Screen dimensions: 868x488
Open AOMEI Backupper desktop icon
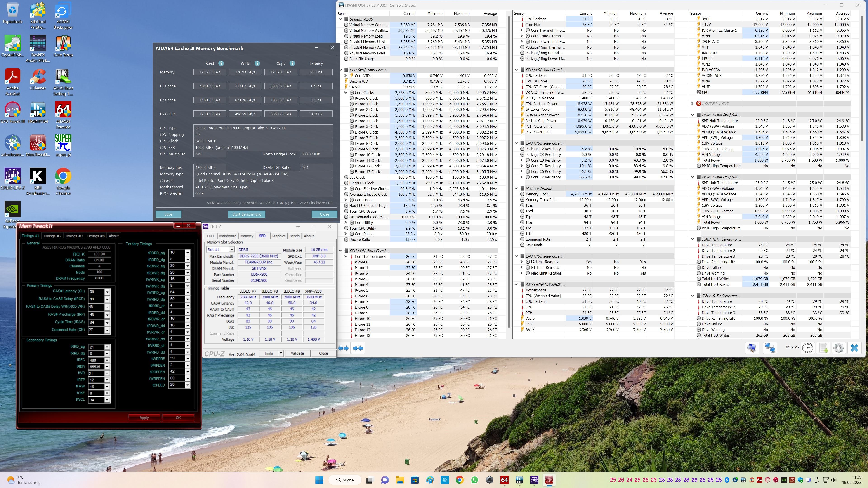63,16
